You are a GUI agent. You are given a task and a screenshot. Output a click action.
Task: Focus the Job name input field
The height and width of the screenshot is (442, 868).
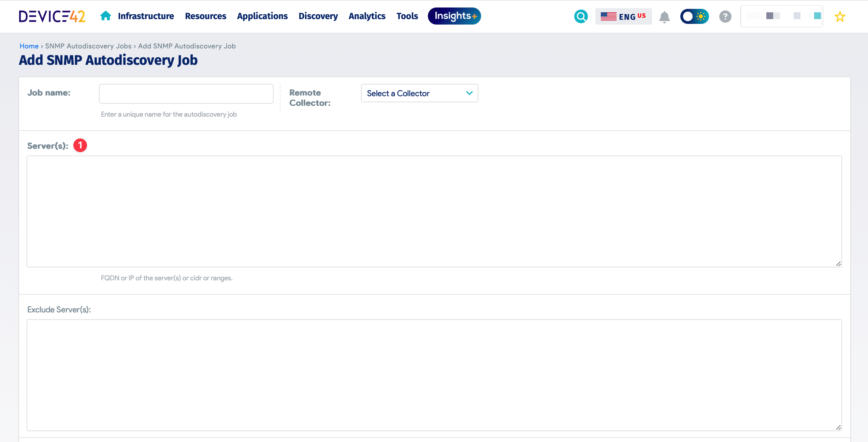[186, 94]
